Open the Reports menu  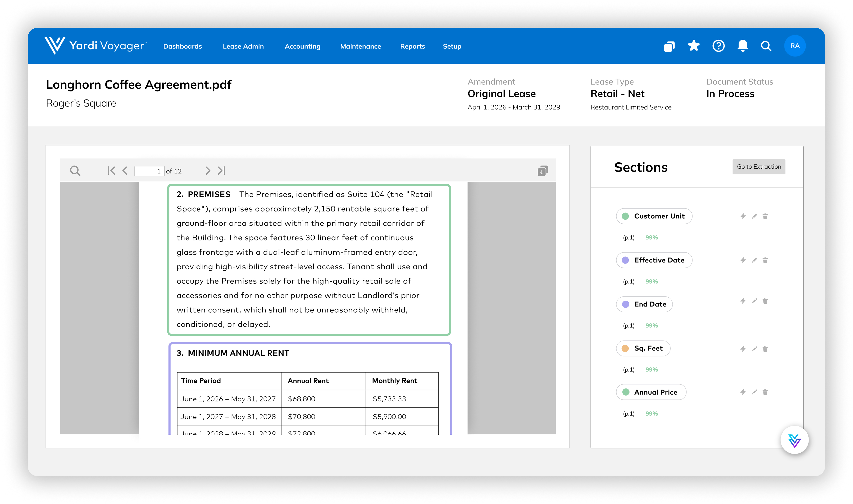tap(412, 46)
